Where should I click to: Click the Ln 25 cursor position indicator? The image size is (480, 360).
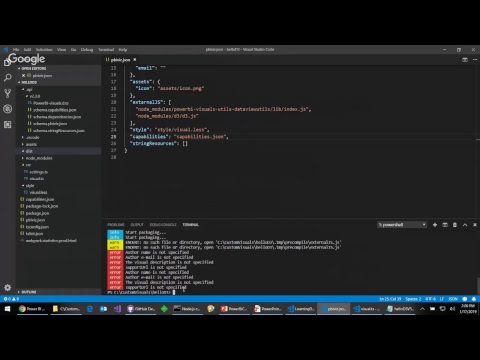(x=390, y=299)
